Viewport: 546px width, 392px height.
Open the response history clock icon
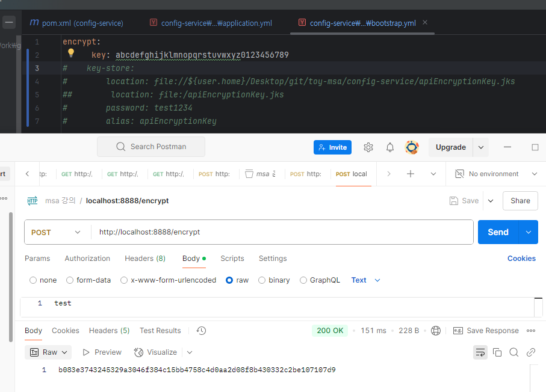[x=201, y=331]
